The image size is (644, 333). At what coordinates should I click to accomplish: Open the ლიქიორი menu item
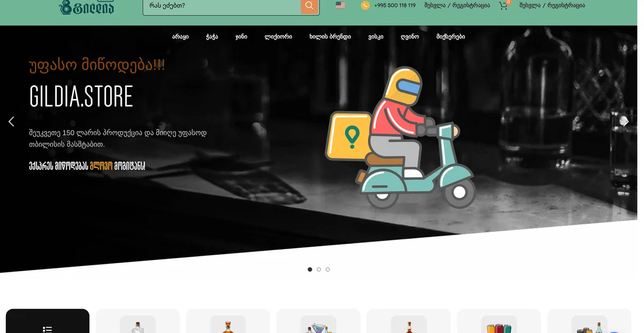pos(279,37)
